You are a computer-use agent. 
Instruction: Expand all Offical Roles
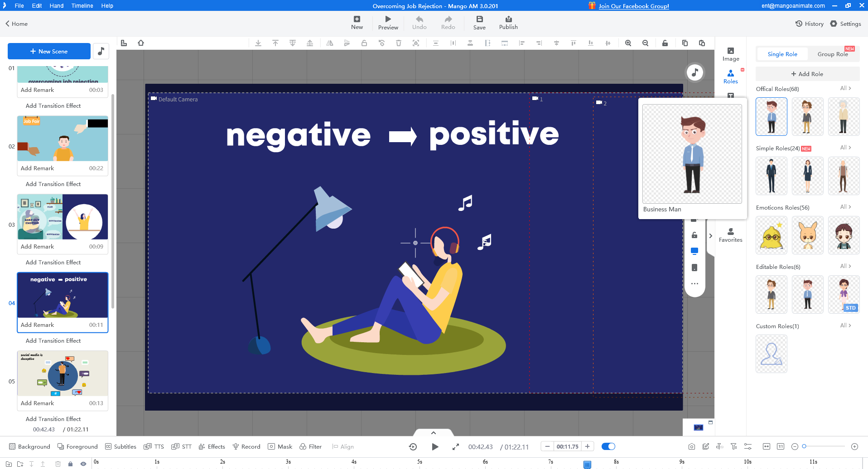845,88
